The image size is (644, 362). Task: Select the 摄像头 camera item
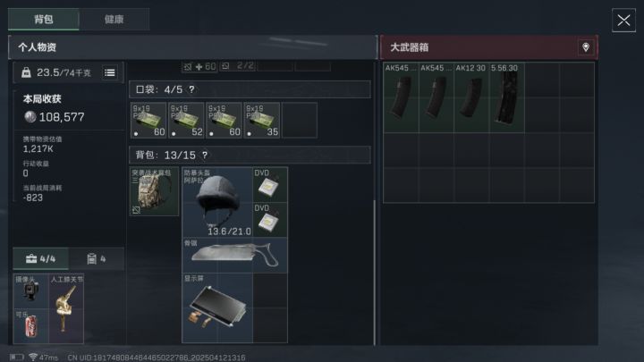[30, 291]
